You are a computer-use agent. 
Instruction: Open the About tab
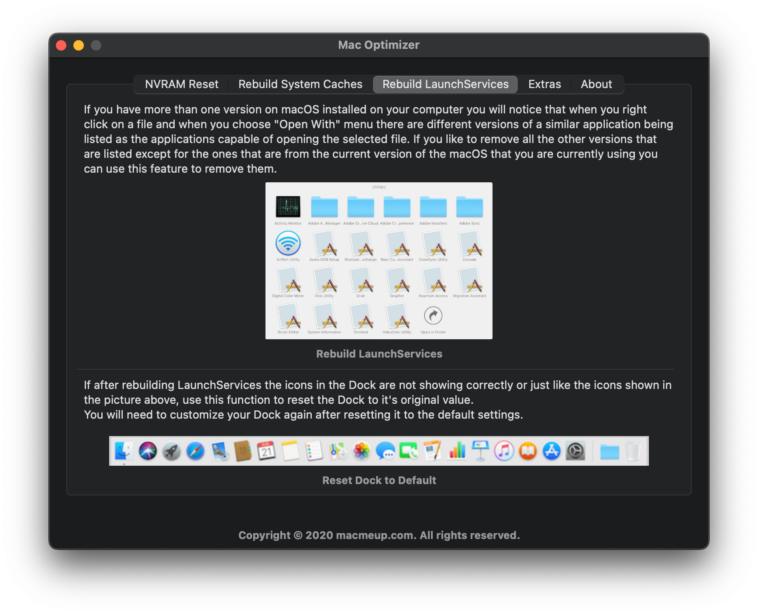[596, 84]
